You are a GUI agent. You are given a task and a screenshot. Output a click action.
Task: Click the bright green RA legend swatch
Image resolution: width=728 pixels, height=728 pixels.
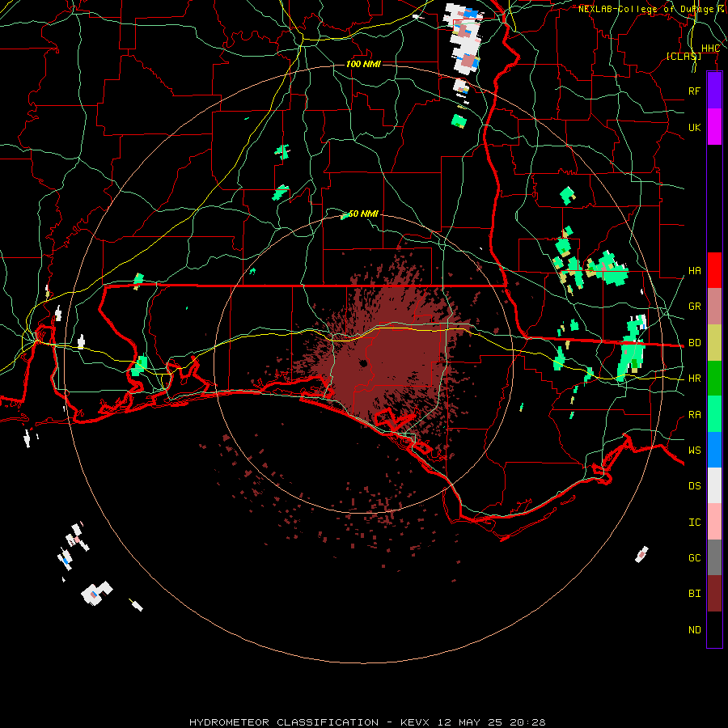(x=714, y=414)
